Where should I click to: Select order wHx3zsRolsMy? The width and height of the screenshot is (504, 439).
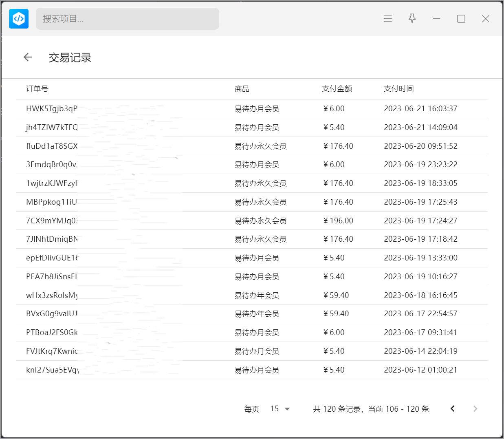pyautogui.click(x=52, y=296)
